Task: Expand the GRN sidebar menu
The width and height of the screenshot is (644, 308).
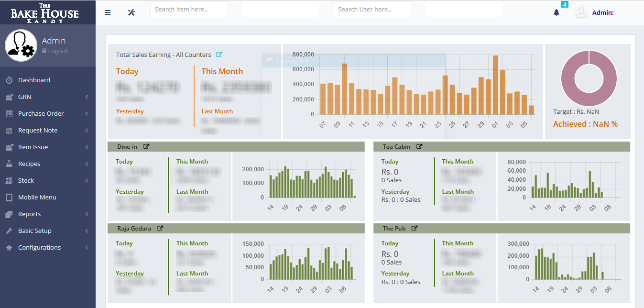Action: pyautogui.click(x=47, y=97)
